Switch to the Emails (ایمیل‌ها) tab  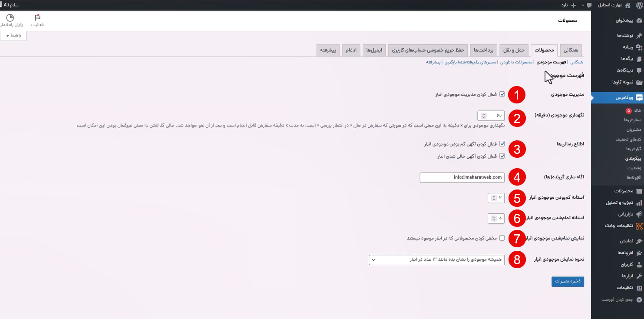coord(373,50)
